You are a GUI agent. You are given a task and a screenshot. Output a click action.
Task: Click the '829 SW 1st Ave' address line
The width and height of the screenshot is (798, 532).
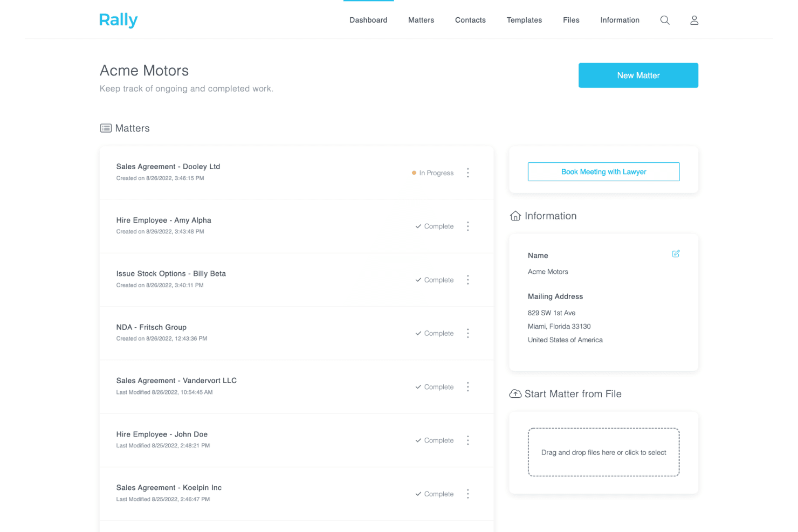click(x=552, y=313)
